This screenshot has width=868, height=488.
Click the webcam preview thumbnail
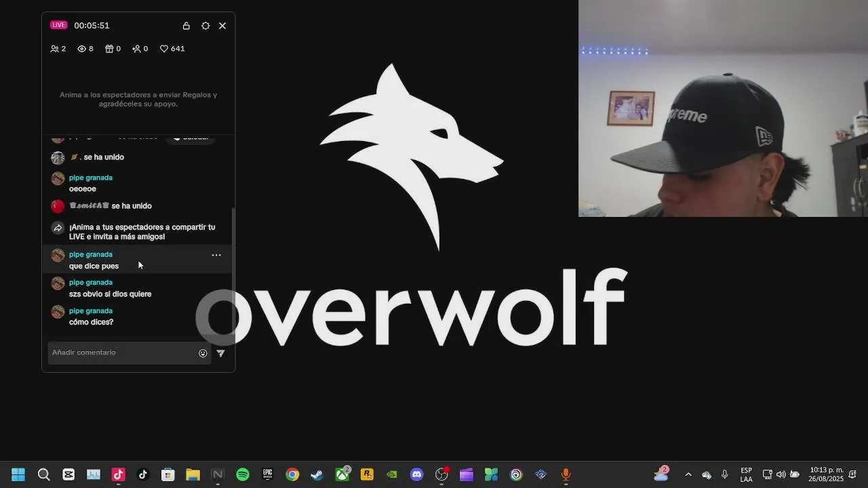[723, 108]
